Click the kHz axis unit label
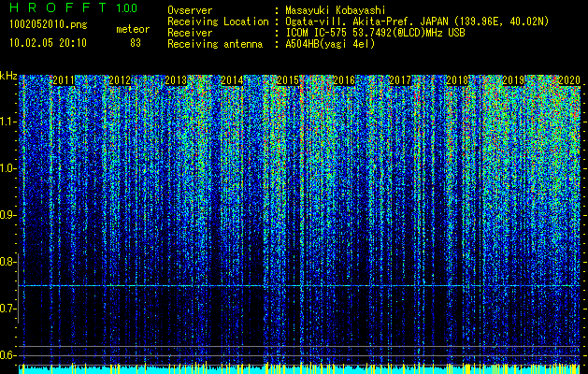 click(8, 76)
